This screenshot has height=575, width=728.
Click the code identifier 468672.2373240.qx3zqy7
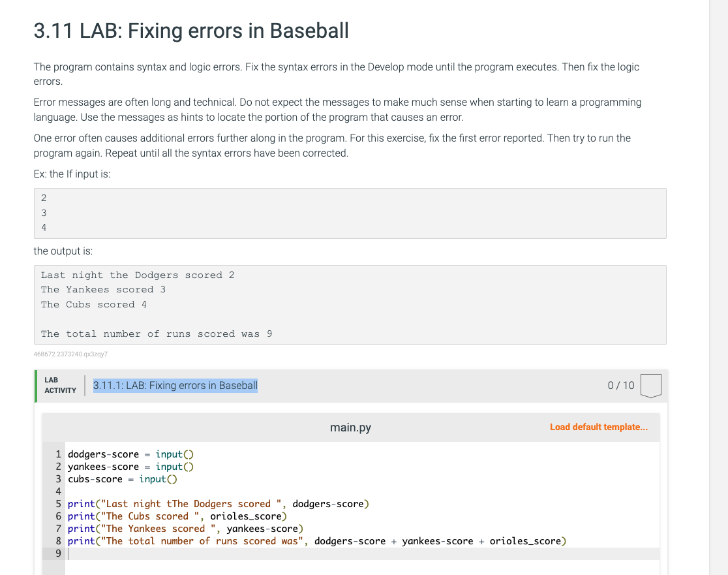pos(70,354)
